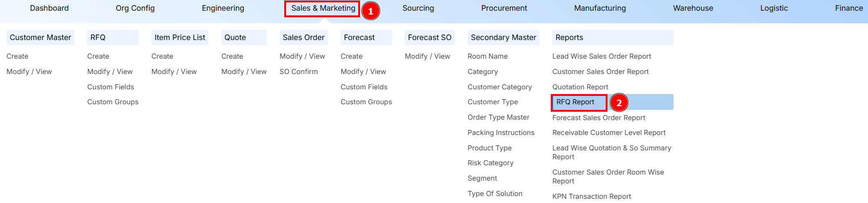
Task: Click Modify / View under Quote
Action: [244, 72]
